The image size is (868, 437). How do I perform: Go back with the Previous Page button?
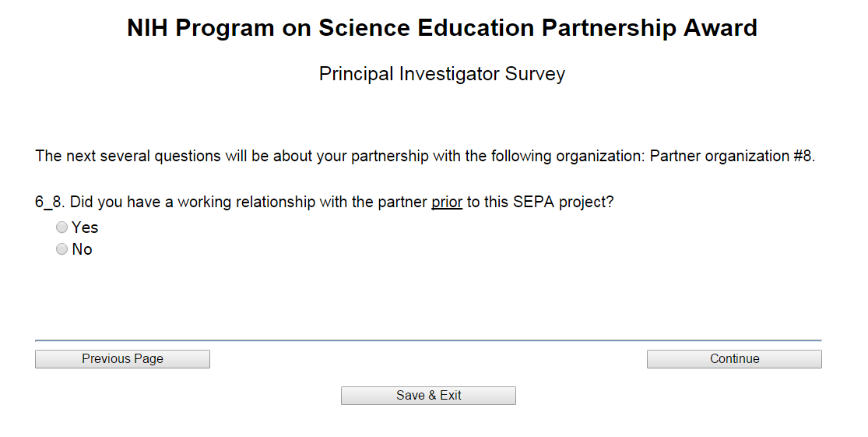point(122,359)
